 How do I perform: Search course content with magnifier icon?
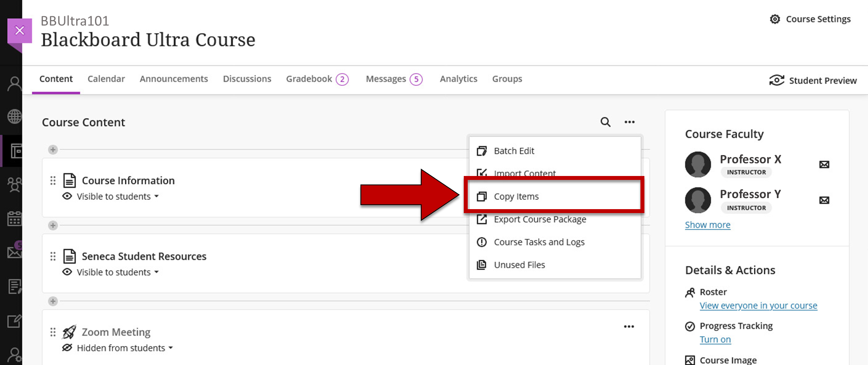click(x=605, y=122)
